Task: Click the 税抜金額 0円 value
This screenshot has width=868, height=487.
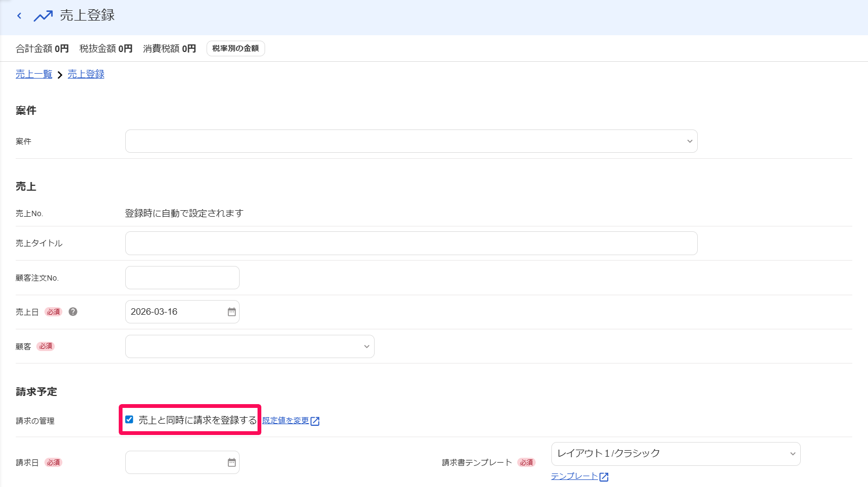Action: click(x=106, y=49)
